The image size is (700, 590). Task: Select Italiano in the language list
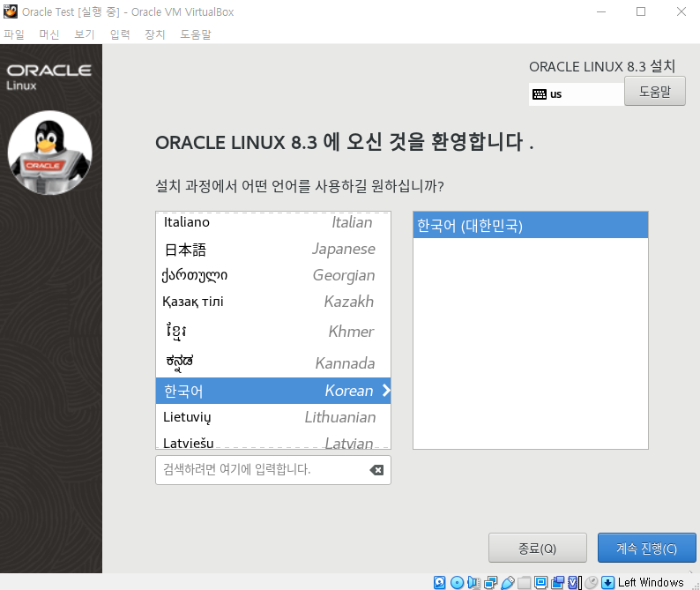pyautogui.click(x=273, y=222)
